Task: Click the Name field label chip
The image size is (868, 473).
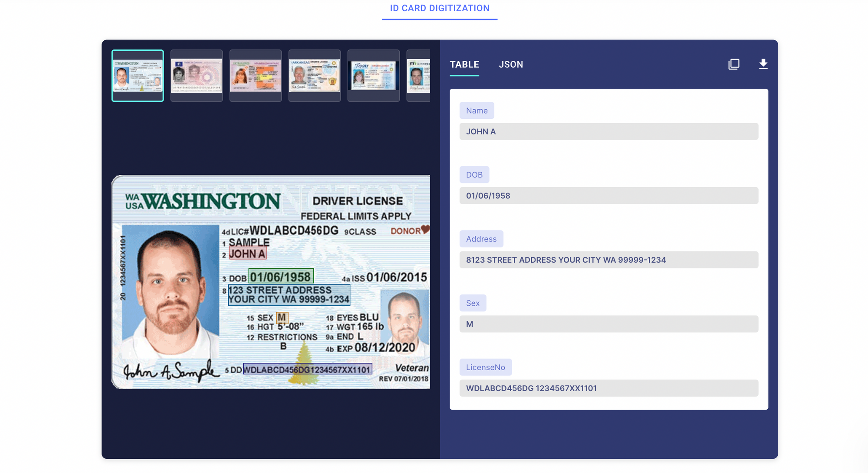Action: tap(477, 111)
